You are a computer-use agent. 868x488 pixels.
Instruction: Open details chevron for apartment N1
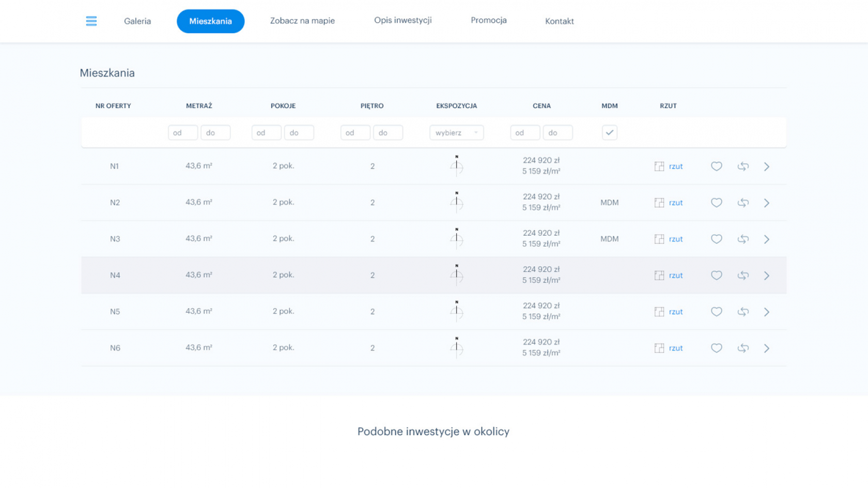pyautogui.click(x=767, y=166)
